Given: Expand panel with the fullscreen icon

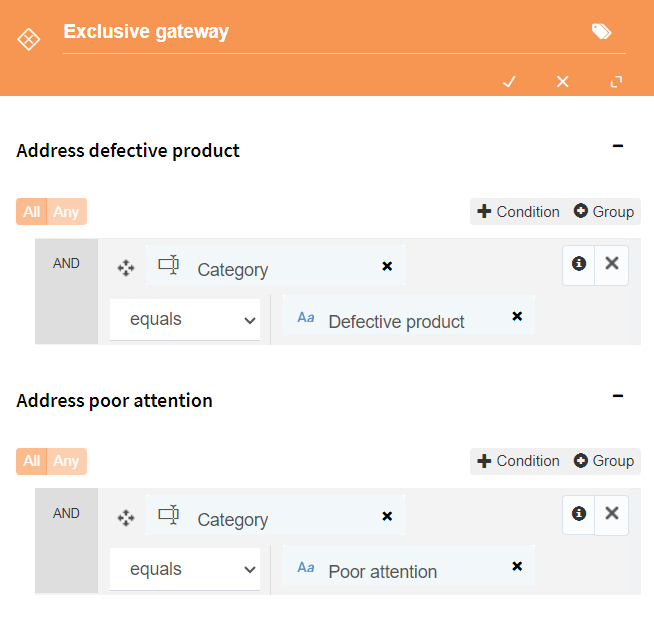Looking at the screenshot, I should (x=616, y=81).
